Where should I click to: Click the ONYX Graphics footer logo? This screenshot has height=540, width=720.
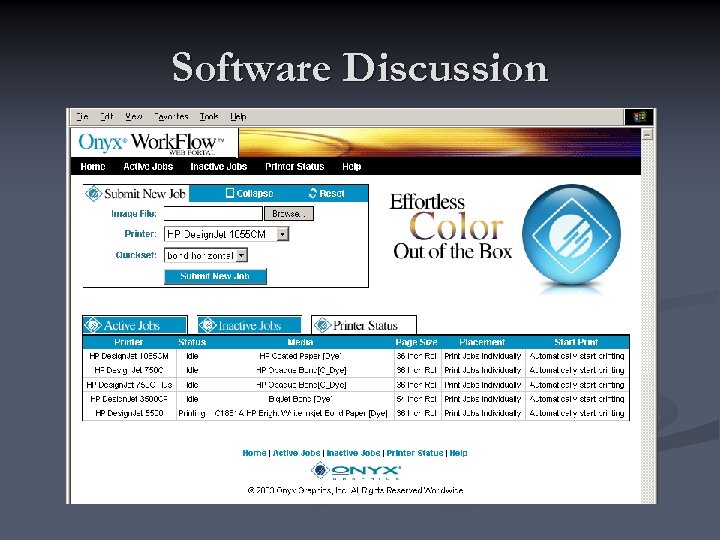pyautogui.click(x=356, y=471)
